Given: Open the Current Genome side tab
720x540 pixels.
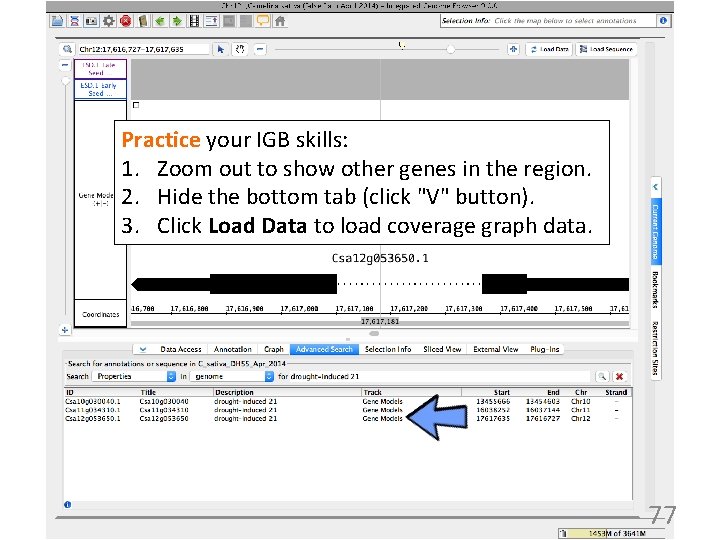Looking at the screenshot, I should click(x=656, y=231).
